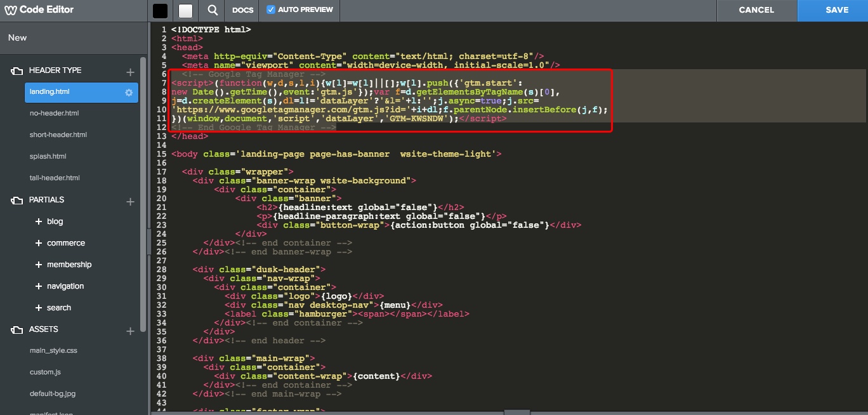Click the HEADER TYPE section label
Image resolution: width=868 pixels, height=415 pixels.
tap(55, 70)
